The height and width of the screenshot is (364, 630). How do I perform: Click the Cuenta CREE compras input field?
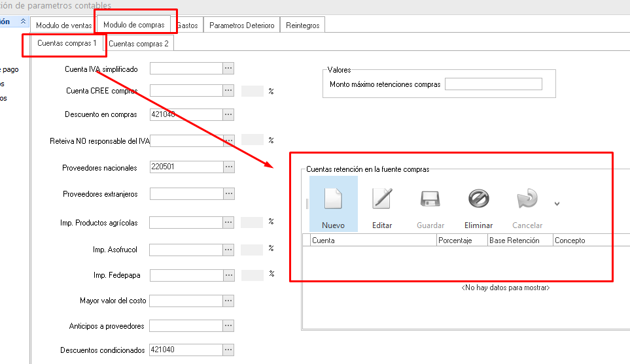click(186, 91)
